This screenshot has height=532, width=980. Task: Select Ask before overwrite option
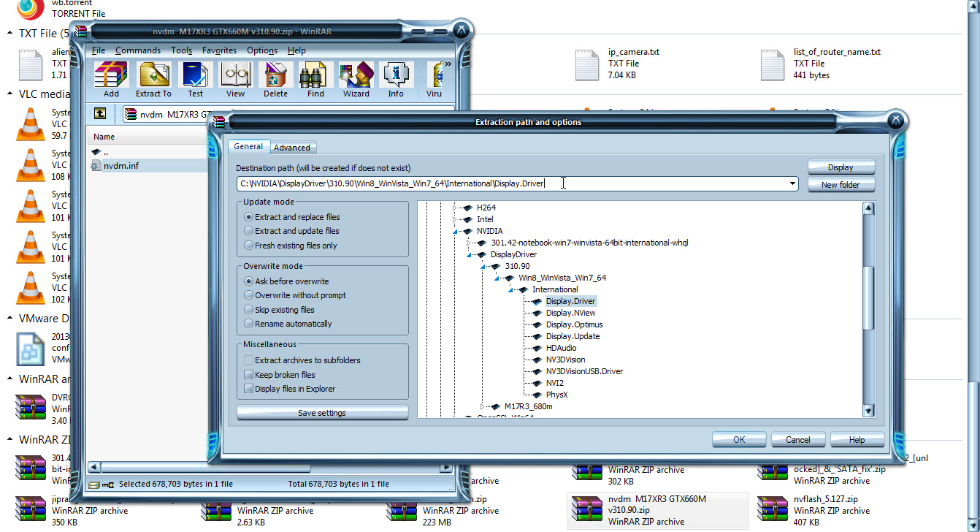286,281
